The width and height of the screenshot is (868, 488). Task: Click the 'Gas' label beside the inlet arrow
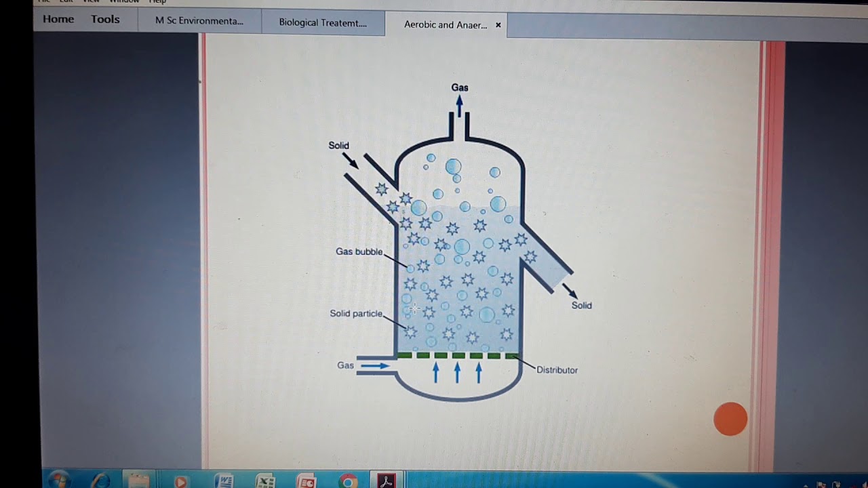point(345,365)
